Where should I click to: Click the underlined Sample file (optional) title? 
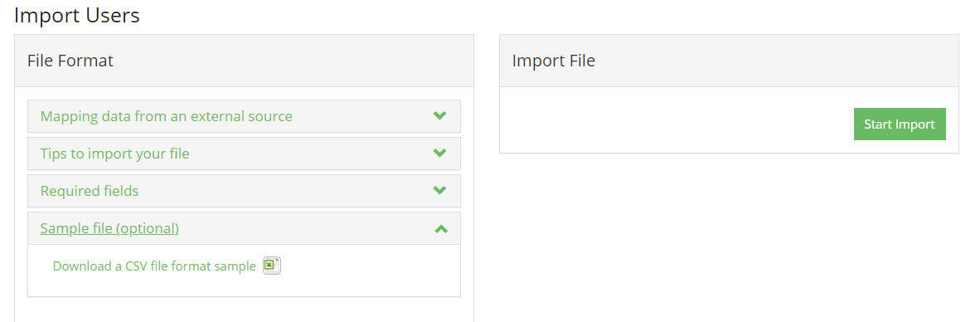click(109, 229)
